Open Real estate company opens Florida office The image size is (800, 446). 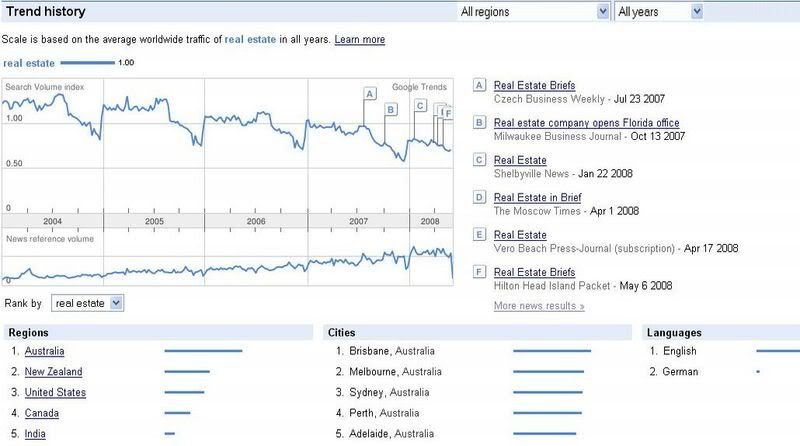tap(586, 123)
